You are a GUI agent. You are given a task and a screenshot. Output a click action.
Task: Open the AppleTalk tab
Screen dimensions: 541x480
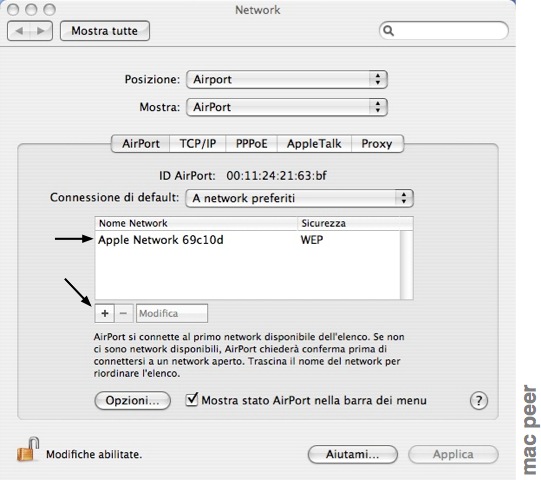point(314,144)
